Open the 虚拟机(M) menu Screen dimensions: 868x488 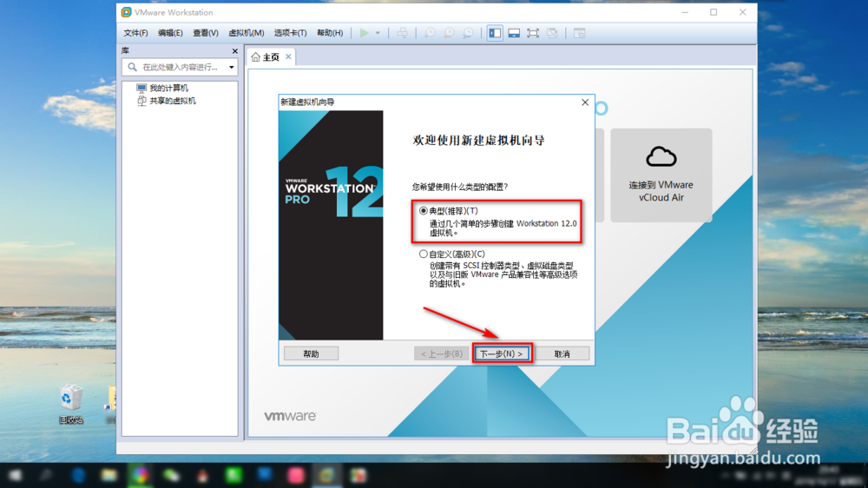point(247,33)
